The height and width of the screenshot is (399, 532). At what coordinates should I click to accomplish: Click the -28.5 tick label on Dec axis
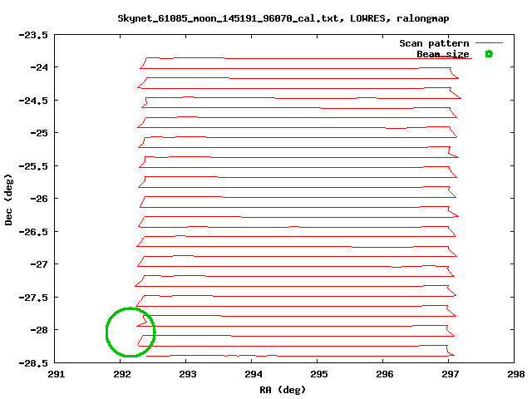pos(32,362)
